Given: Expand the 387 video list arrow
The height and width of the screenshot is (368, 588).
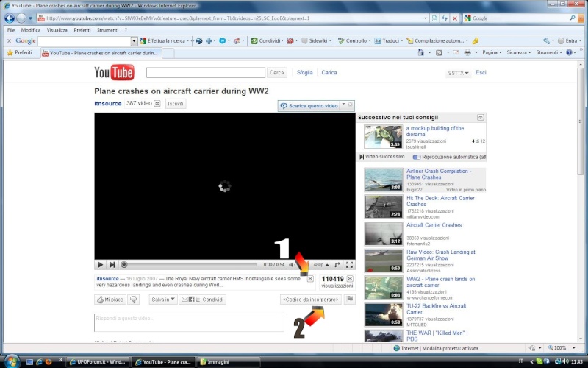Looking at the screenshot, I should [x=157, y=103].
